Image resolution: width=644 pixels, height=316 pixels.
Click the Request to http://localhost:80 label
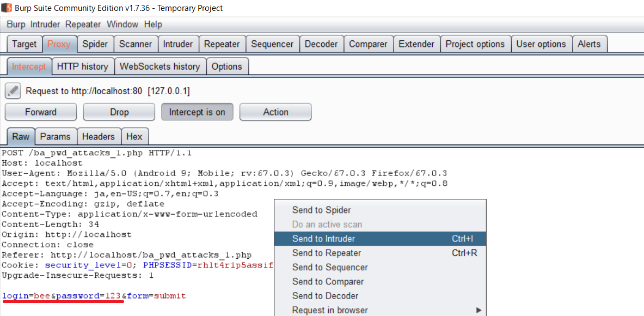pyautogui.click(x=108, y=91)
